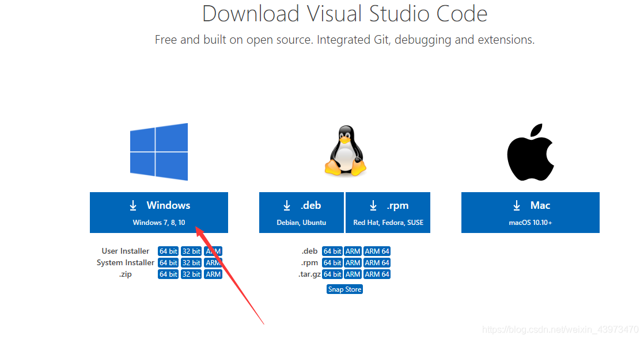Click the download arrow on the Mac button
644x340 pixels.
click(517, 205)
